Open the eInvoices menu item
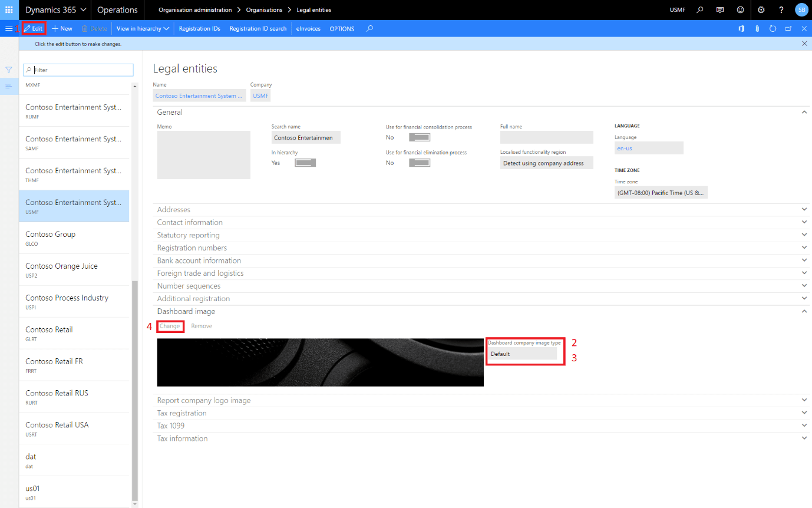The image size is (812, 508). pyautogui.click(x=308, y=28)
